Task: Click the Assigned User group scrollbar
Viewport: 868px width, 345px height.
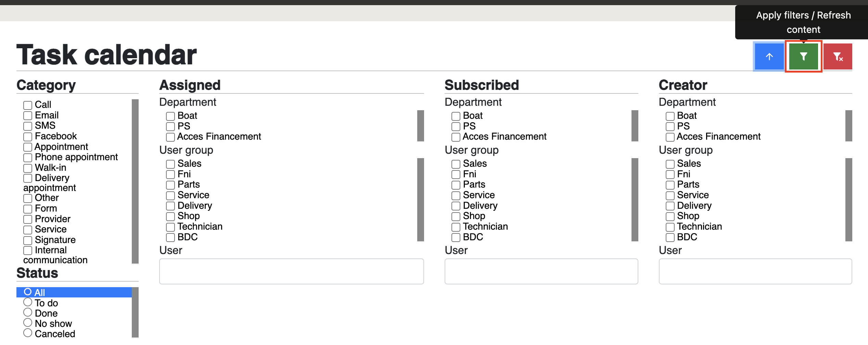Action: [421, 200]
